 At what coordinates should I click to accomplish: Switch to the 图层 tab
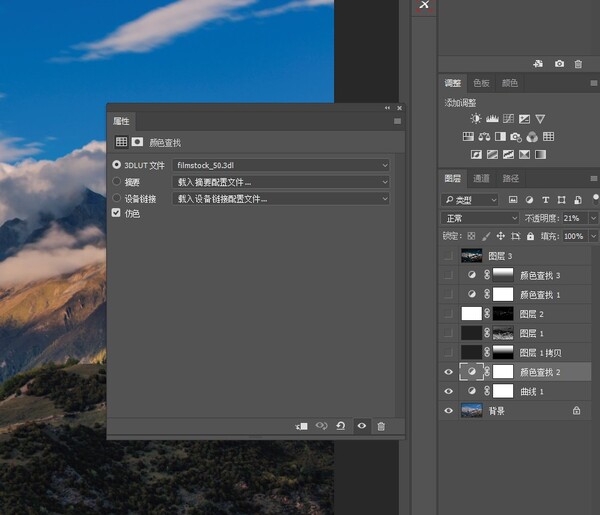click(x=453, y=178)
